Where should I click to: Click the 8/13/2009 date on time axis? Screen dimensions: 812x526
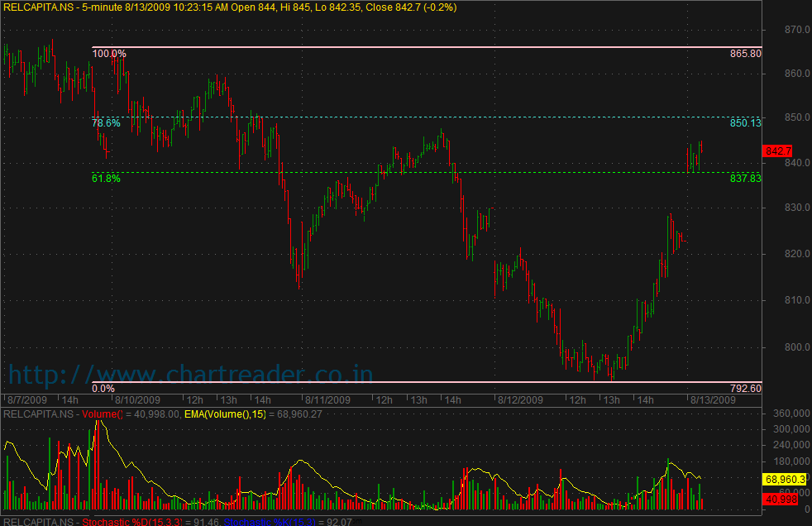[x=713, y=399]
